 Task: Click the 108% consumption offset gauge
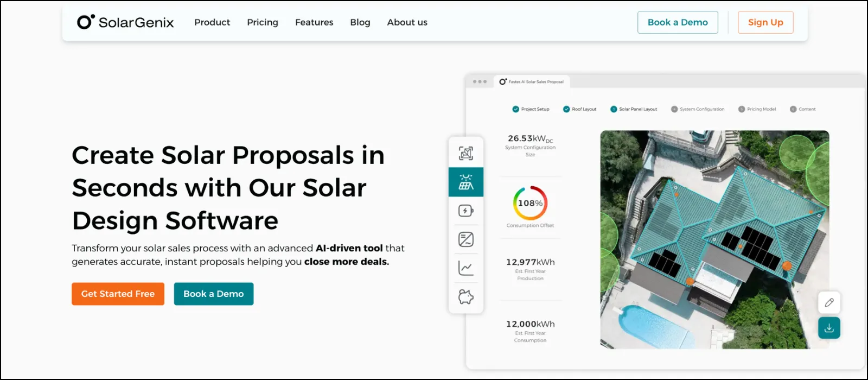click(x=530, y=203)
